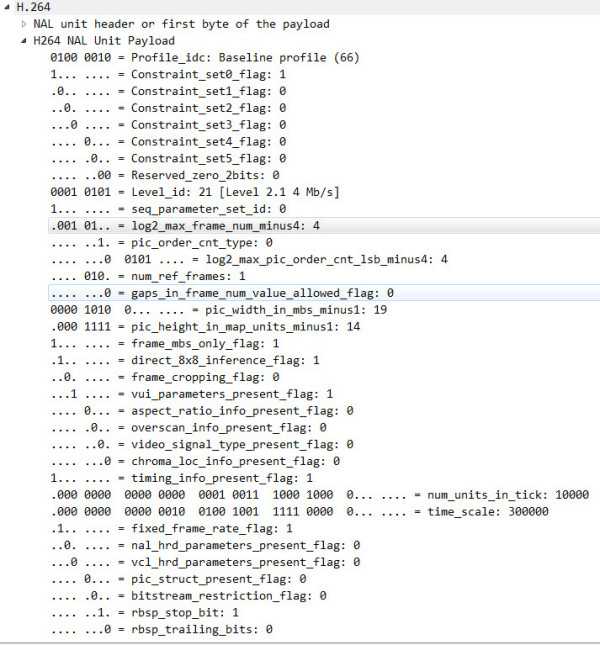This screenshot has width=600, height=645.
Task: Click the vui_parameters_present_flag field
Action: 192,394
